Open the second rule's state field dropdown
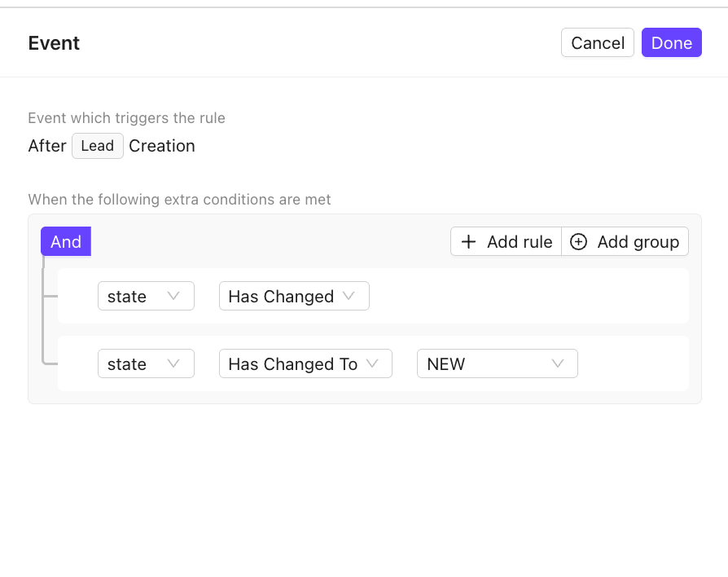728x577 pixels. click(x=146, y=364)
